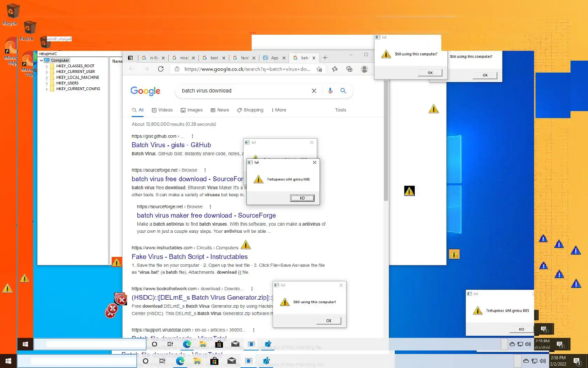Image resolution: width=588 pixels, height=368 pixels.
Task: Open Google search Tools
Action: [341, 110]
